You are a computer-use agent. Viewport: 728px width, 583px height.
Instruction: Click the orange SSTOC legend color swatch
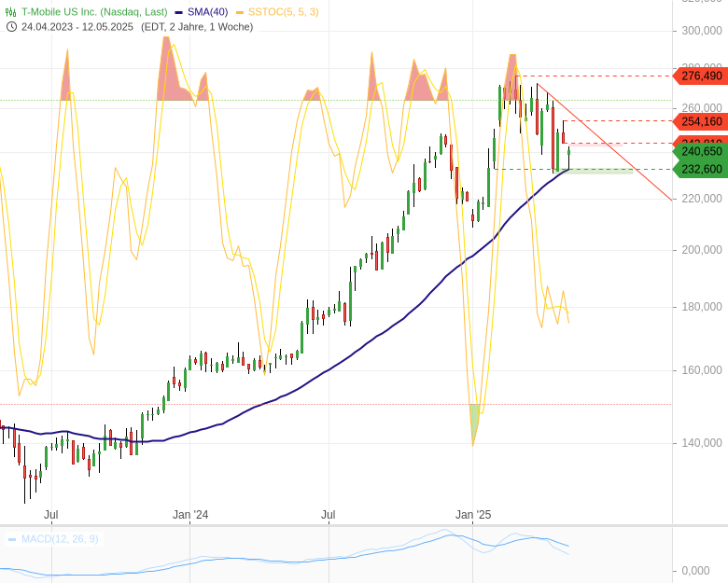(240, 12)
